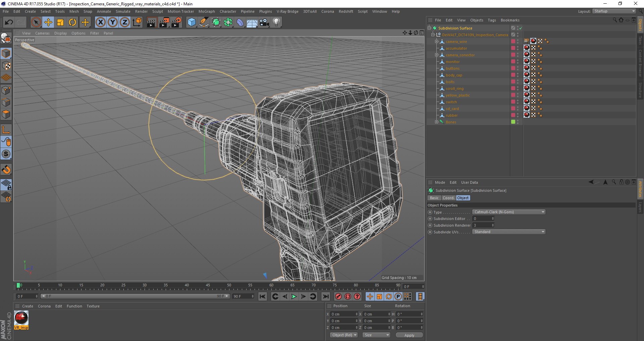Viewport: 644px width, 341px height.
Task: Open the MoGraph menu
Action: pyautogui.click(x=207, y=11)
